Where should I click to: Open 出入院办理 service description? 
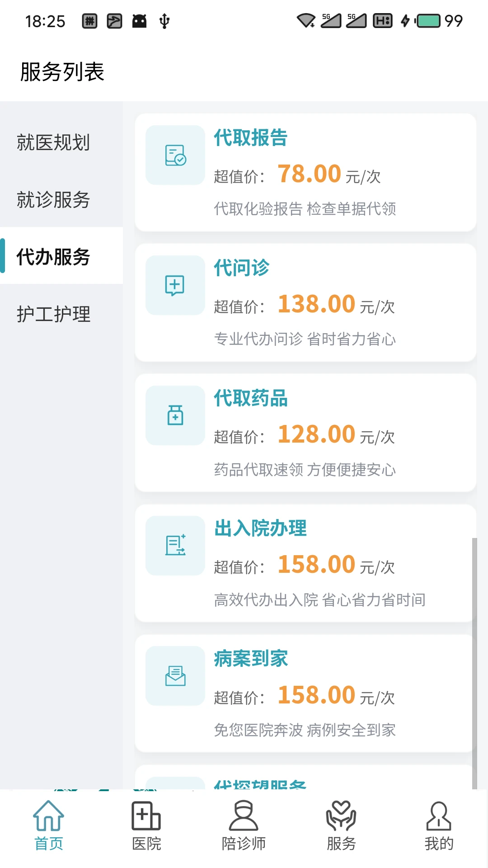[x=319, y=600]
